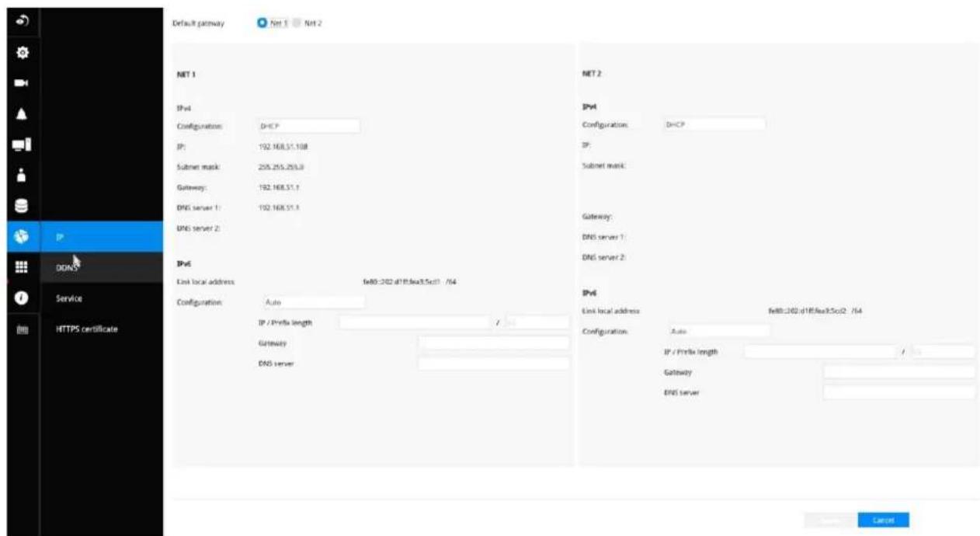980x536 pixels.
Task: Select Net 1 as default gateway
Action: pos(262,23)
